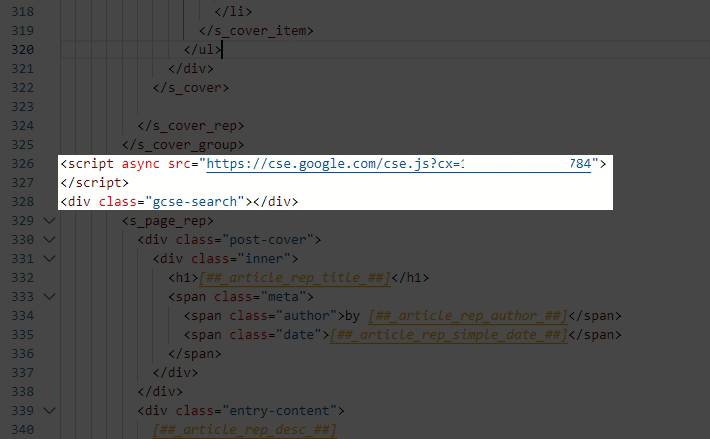
Task: Click the "date" class value
Action: [298, 335]
